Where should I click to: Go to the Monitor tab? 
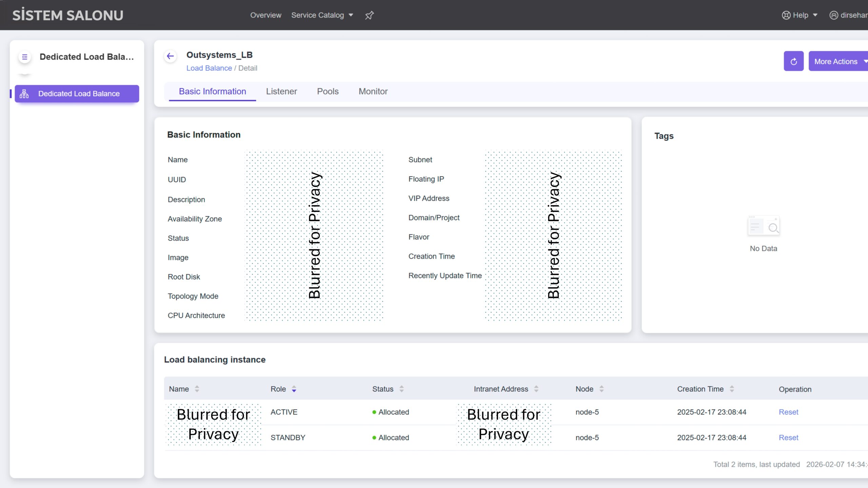pos(373,91)
